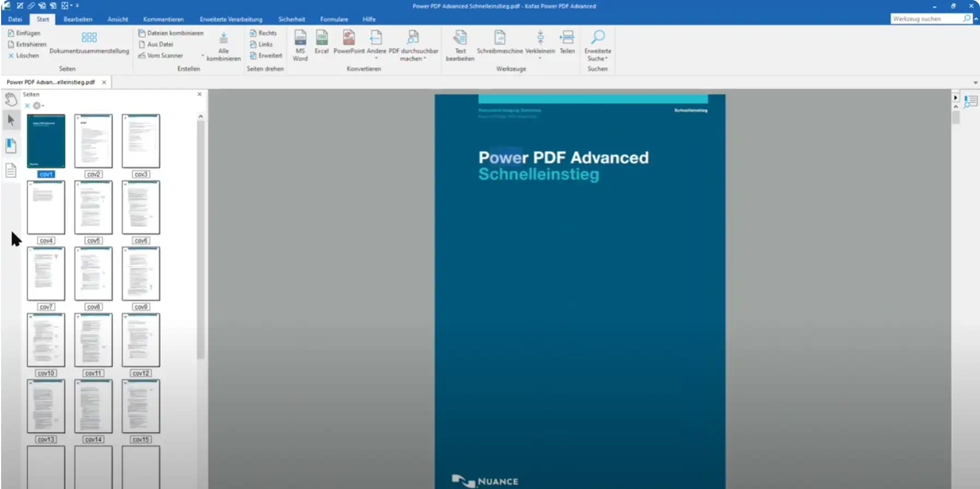Expand the pages panel gear options
The height and width of the screenshot is (489, 980).
(38, 106)
